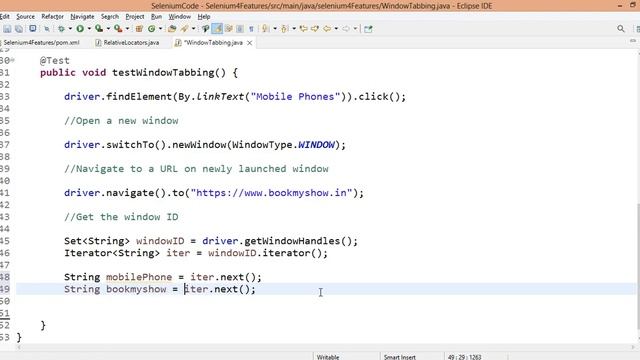Open the Search menu
Image resolution: width=640 pixels, height=360 pixels.
(x=110, y=16)
